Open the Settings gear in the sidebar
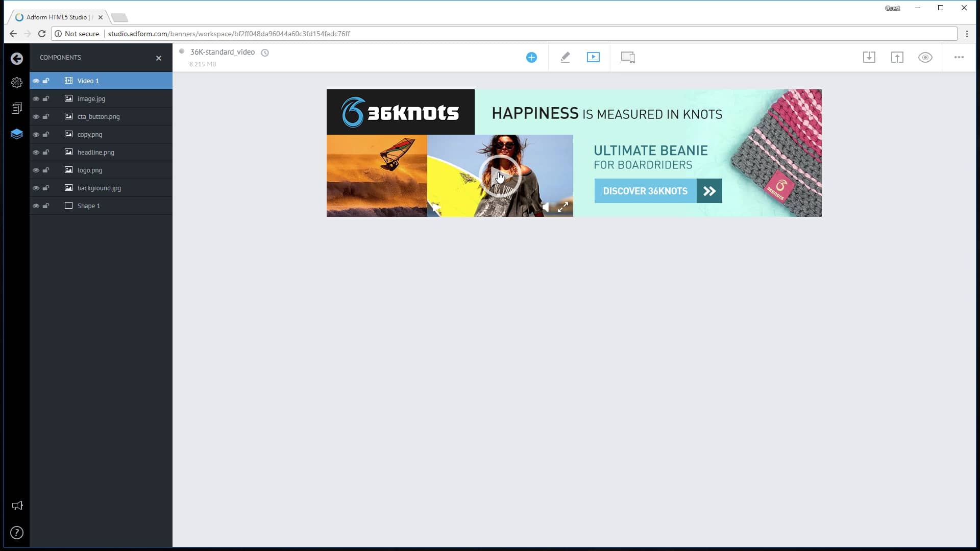 coord(17,82)
